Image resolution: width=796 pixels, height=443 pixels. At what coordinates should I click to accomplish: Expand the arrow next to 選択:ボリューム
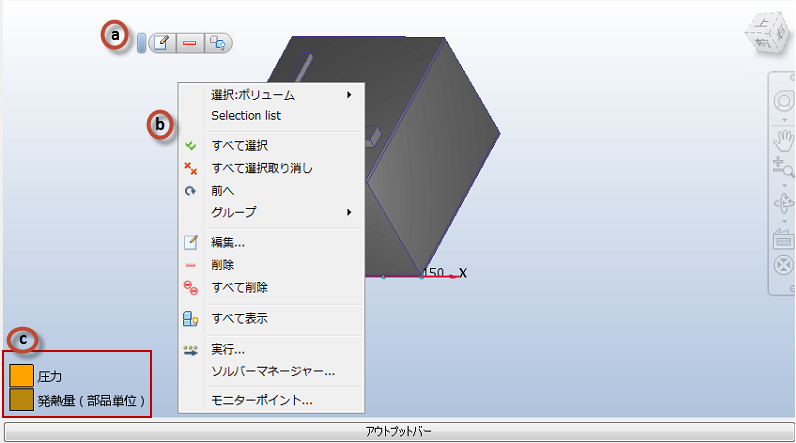pos(349,95)
